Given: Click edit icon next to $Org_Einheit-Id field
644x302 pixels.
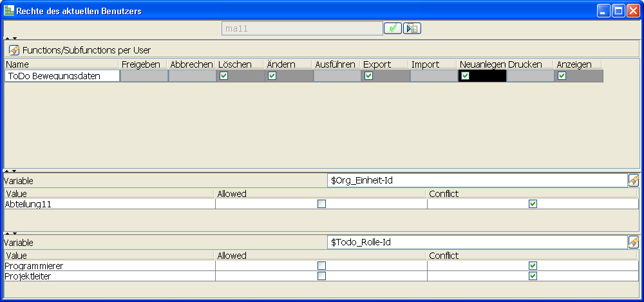Looking at the screenshot, I should click(x=633, y=181).
